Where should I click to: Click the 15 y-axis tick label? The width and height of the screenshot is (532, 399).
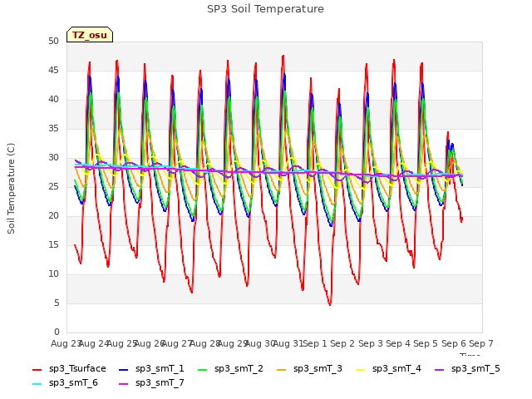[x=53, y=245]
